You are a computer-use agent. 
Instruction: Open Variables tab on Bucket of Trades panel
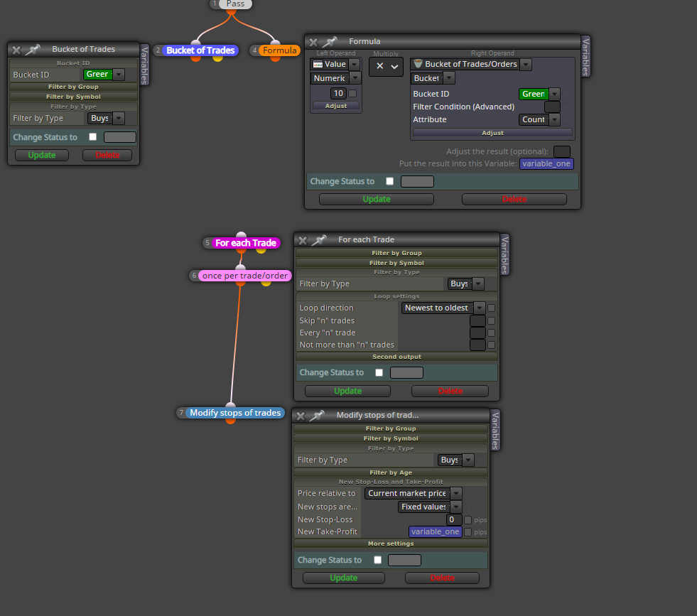[x=144, y=65]
